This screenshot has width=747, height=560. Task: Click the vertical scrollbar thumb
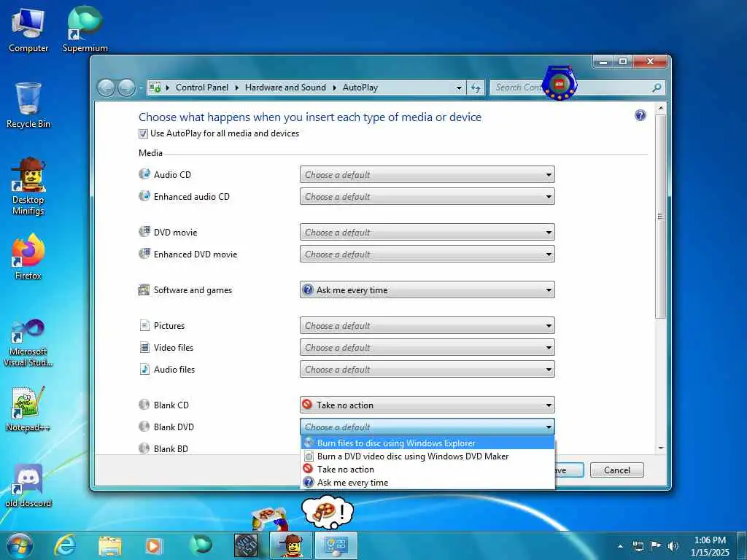tap(660, 216)
